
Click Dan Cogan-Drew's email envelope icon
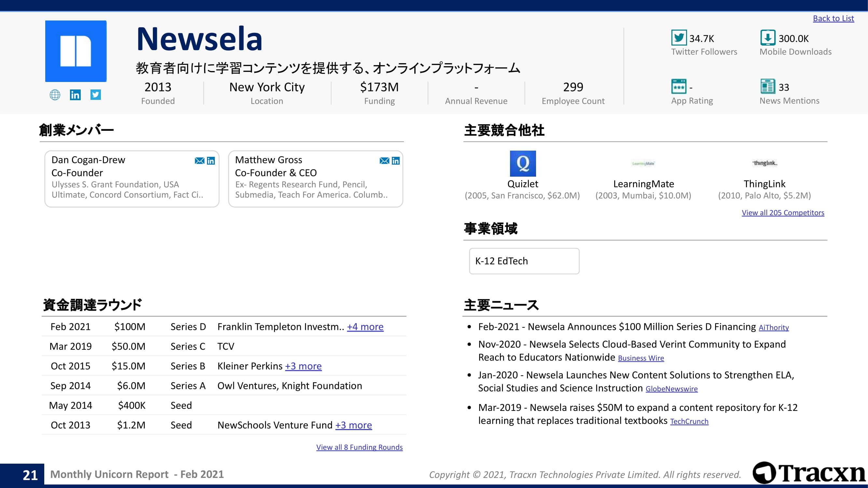[x=200, y=161]
